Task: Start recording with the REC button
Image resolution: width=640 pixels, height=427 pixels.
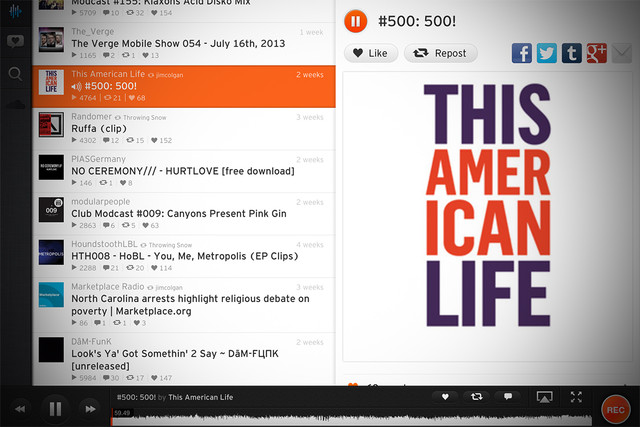Action: (616, 410)
